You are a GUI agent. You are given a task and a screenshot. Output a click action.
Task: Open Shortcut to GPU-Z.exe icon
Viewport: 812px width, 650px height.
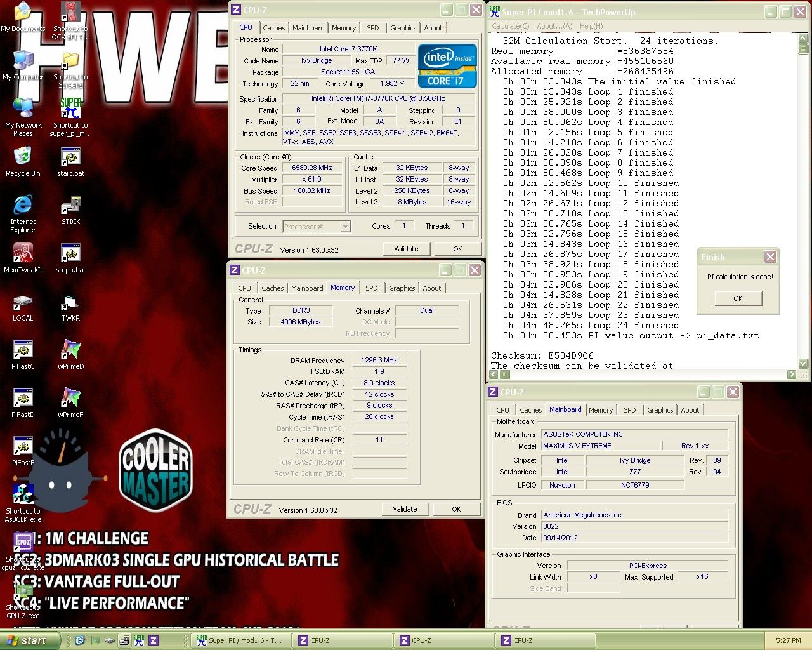click(23, 600)
